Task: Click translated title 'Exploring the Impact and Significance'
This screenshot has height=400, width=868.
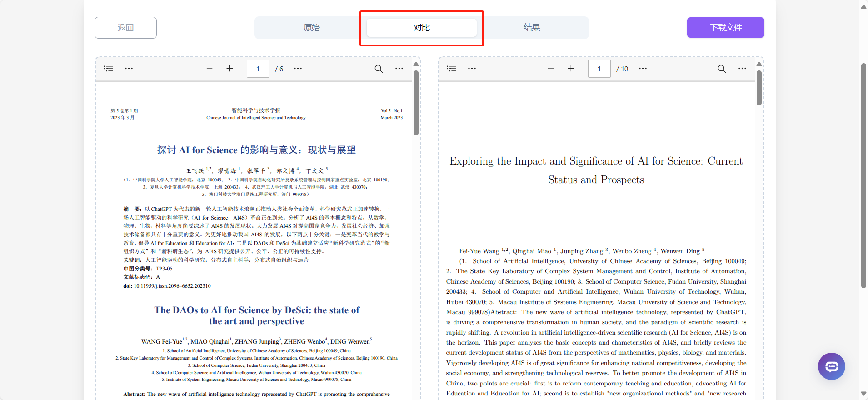Action: point(596,170)
